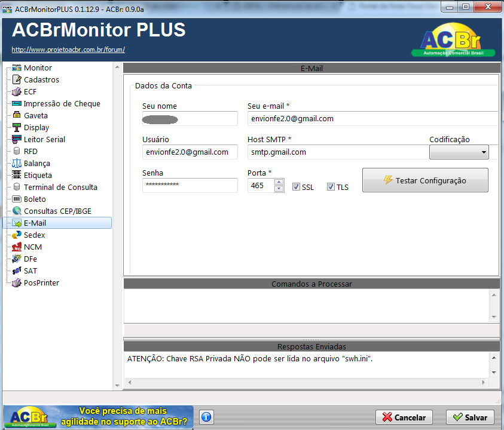The width and height of the screenshot is (504, 430).
Task: Click the blue information icon button
Action: (206, 417)
